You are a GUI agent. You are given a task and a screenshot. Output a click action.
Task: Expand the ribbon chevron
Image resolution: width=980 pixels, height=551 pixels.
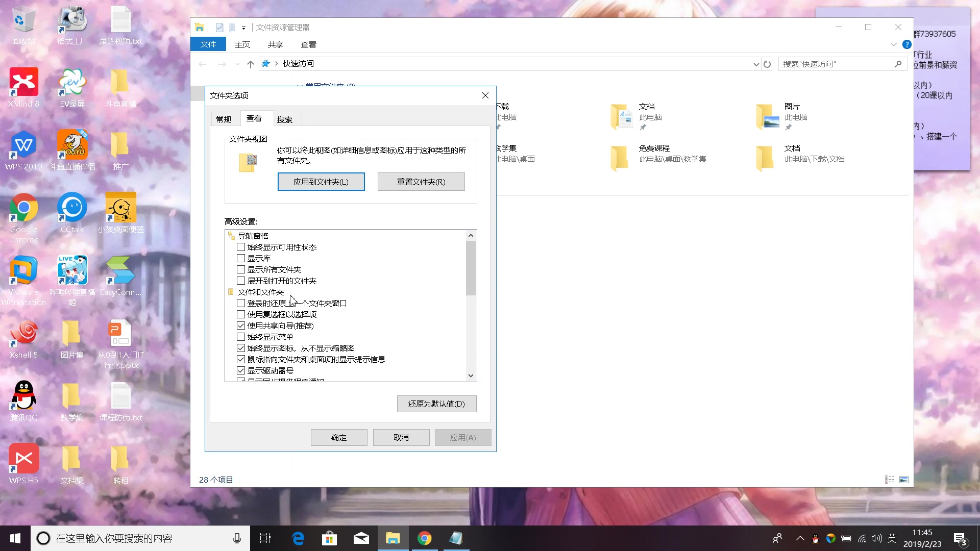pyautogui.click(x=893, y=44)
